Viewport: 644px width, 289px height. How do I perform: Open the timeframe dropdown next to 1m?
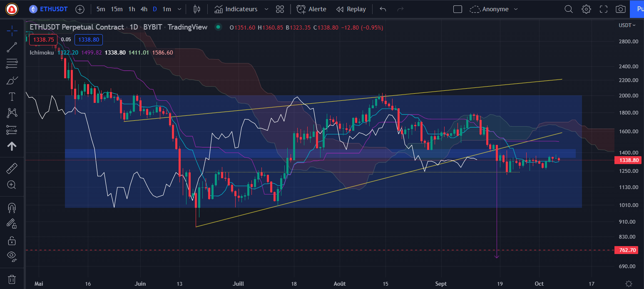coord(179,9)
